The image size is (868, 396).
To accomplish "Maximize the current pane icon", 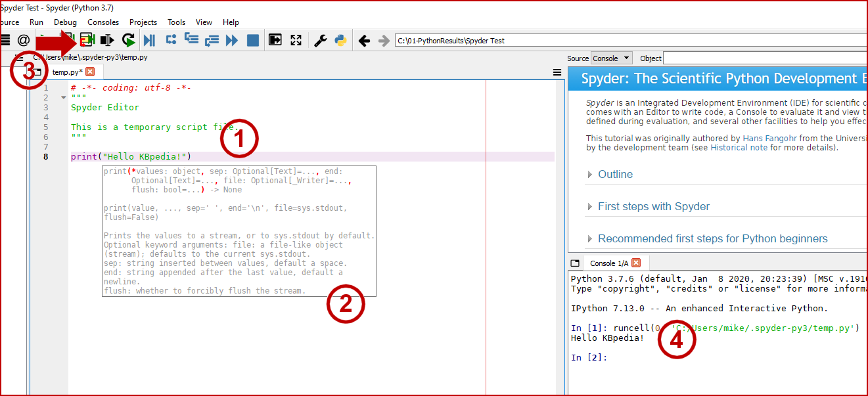I will tap(275, 40).
